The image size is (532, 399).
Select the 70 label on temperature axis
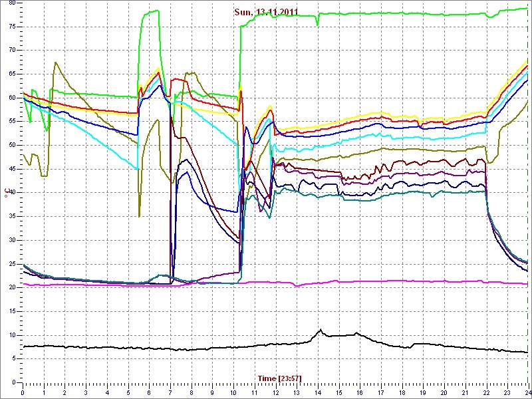pos(11,51)
